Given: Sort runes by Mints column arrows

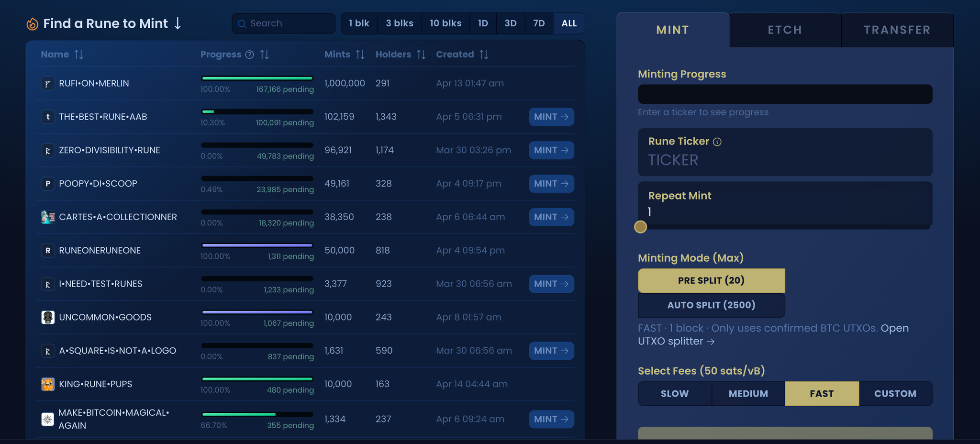Looking at the screenshot, I should (360, 55).
